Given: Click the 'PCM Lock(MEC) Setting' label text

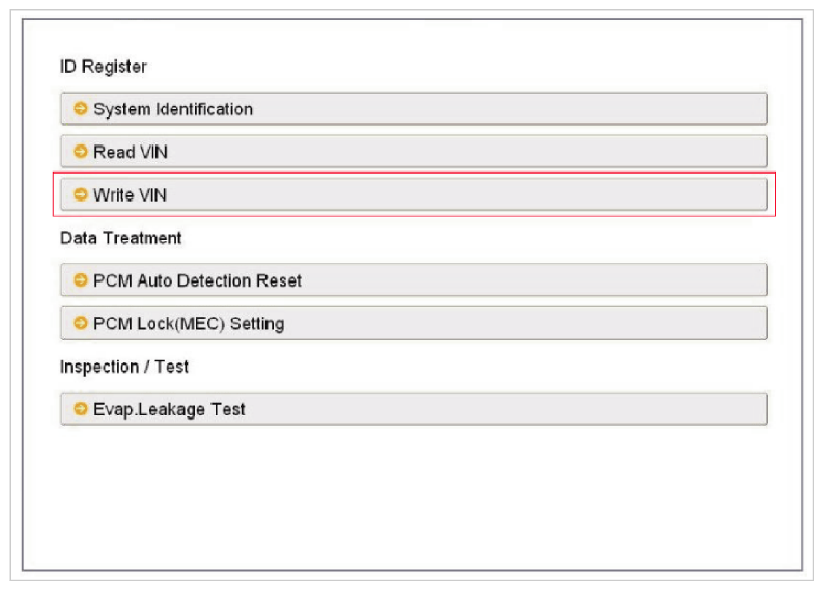Looking at the screenshot, I should tap(188, 324).
